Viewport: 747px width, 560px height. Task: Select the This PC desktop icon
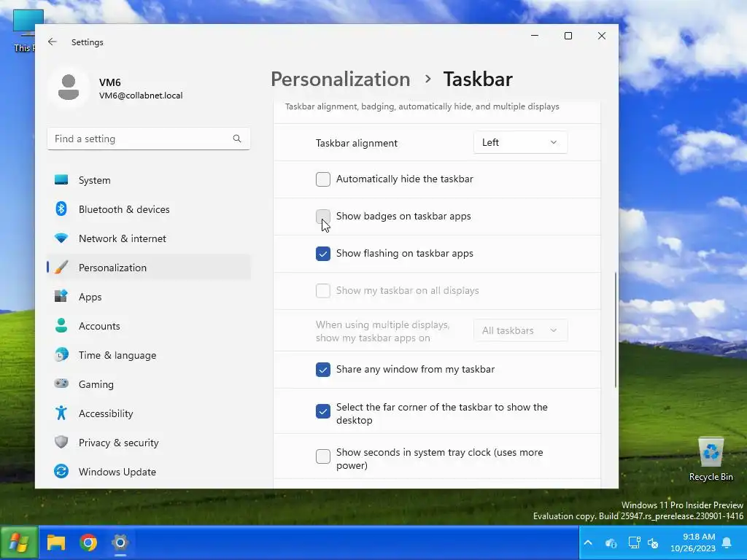(24, 30)
